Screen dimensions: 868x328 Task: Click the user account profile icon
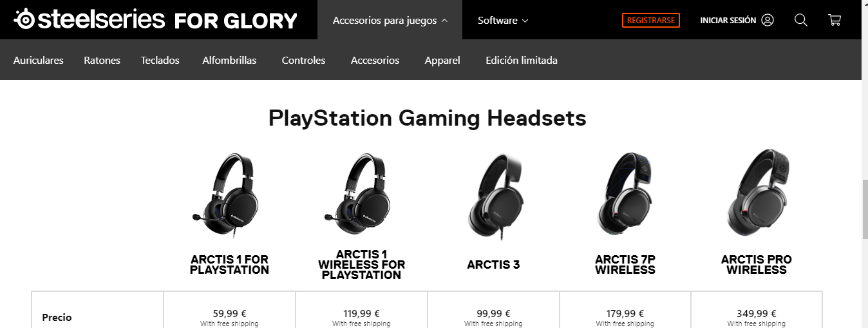(x=768, y=20)
